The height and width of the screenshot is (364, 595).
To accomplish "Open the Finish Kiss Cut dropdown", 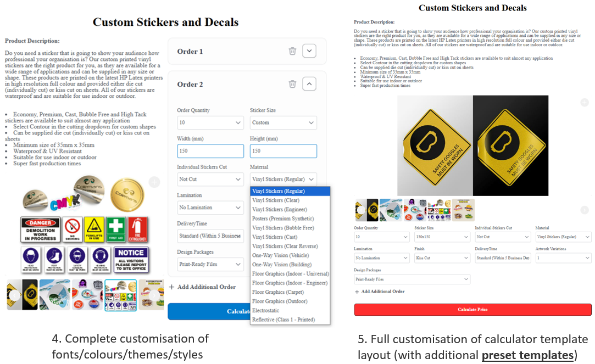I will point(442,258).
